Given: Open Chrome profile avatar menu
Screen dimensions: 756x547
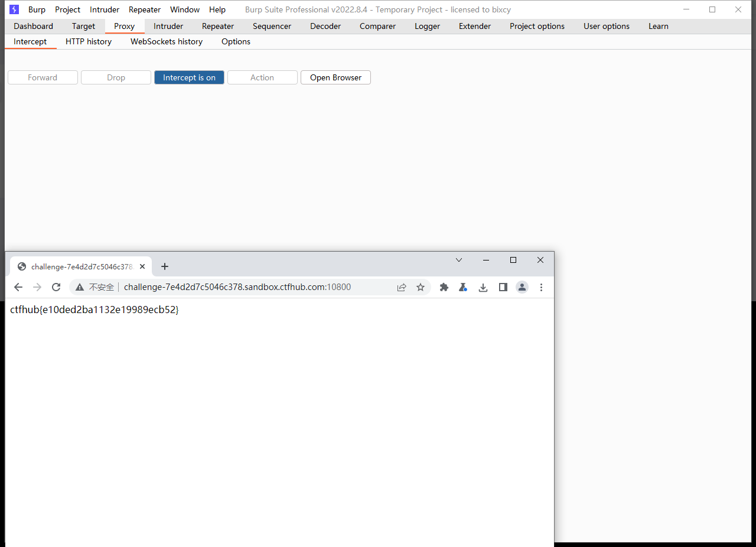Looking at the screenshot, I should [x=522, y=287].
